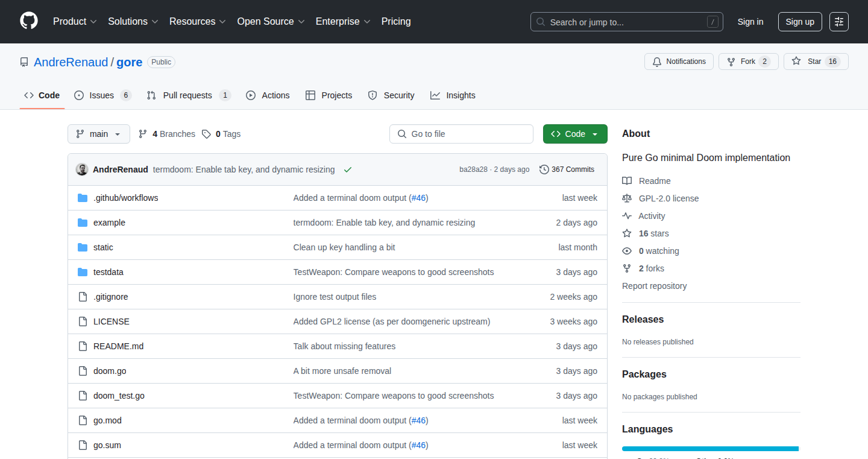Focus the Search or jump to field

coord(627,22)
